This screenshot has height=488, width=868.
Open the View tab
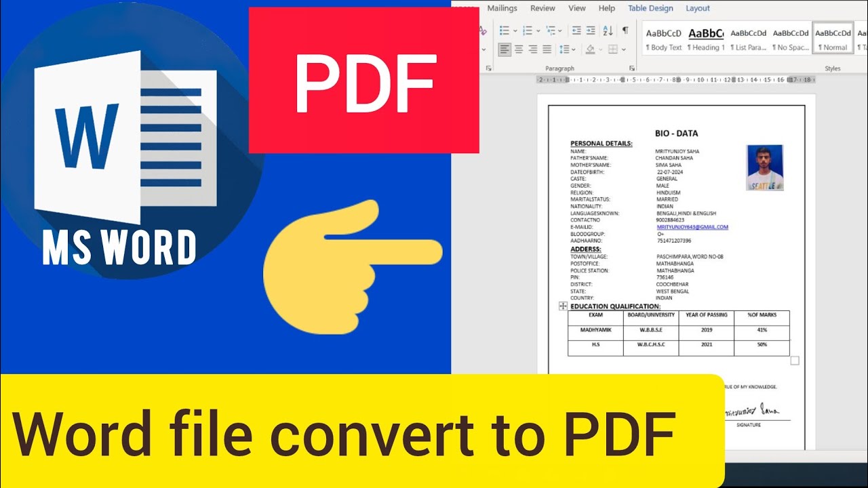(x=577, y=8)
